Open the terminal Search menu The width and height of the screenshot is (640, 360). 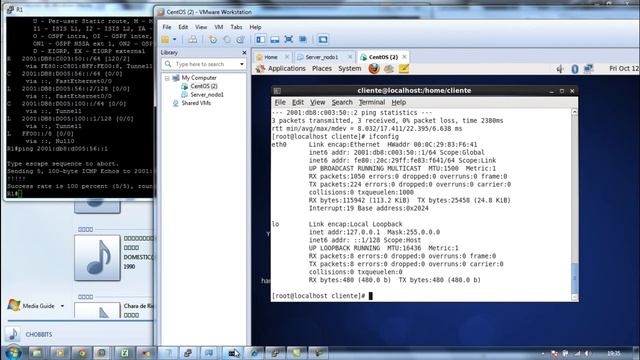(x=342, y=102)
